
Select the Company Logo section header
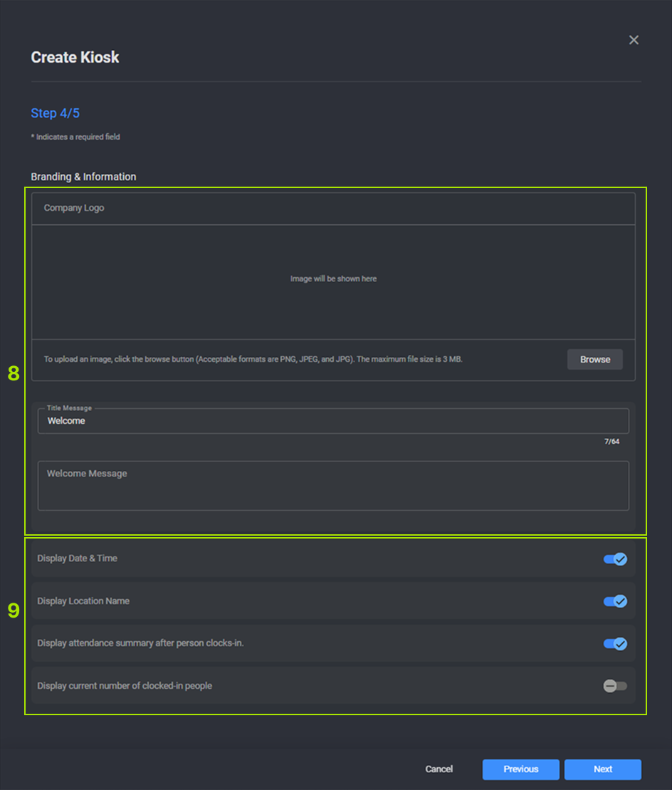pyautogui.click(x=74, y=208)
